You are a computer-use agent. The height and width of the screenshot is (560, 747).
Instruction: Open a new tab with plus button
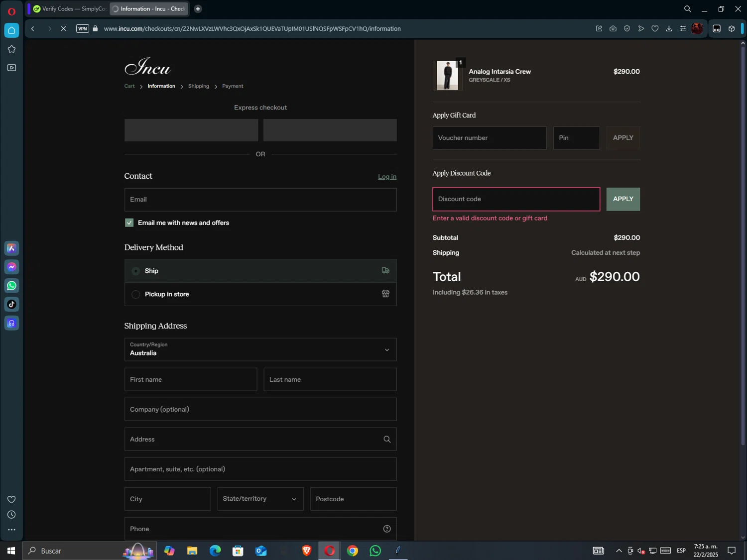(198, 9)
